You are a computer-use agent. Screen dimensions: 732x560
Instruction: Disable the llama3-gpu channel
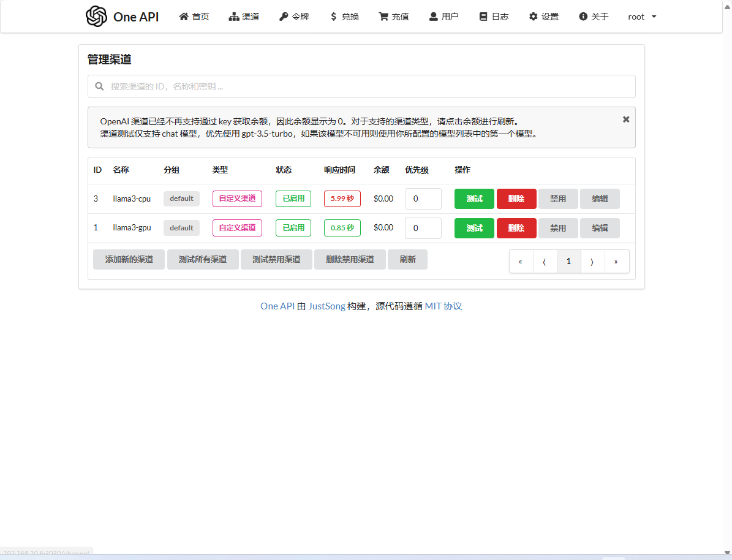[x=557, y=228]
